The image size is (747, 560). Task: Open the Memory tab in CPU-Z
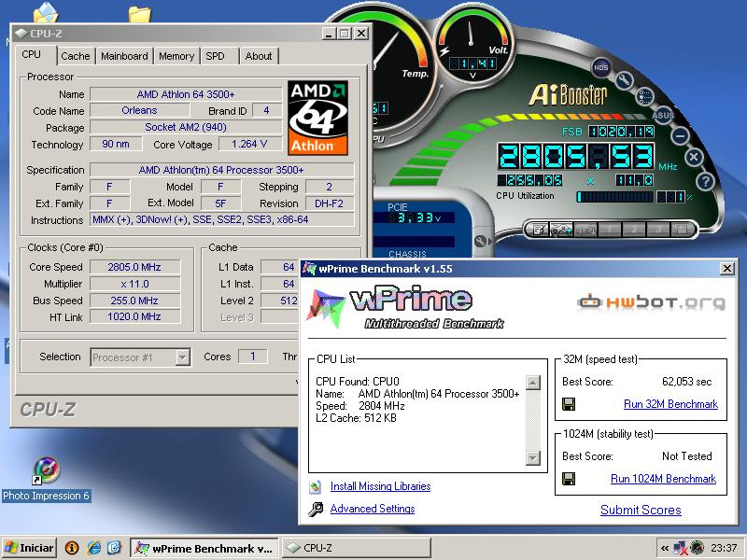(176, 56)
